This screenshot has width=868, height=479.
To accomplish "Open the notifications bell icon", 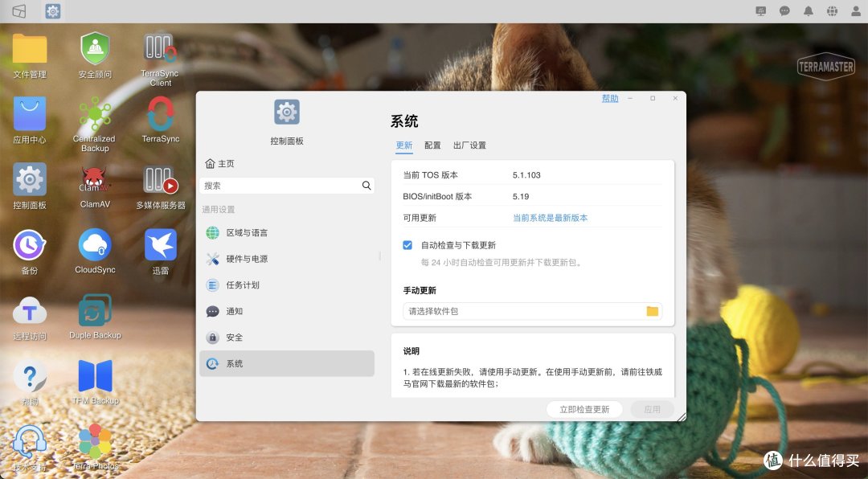I will point(809,11).
